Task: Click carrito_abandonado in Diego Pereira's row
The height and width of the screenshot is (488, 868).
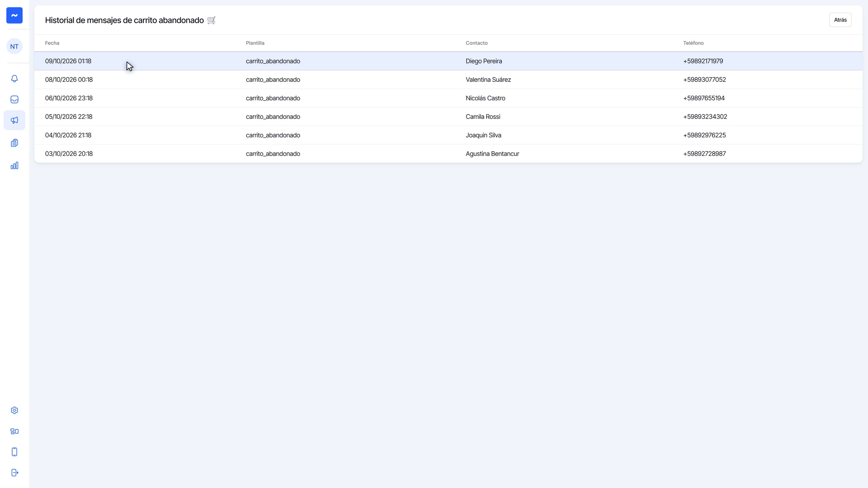Action: pyautogui.click(x=273, y=61)
